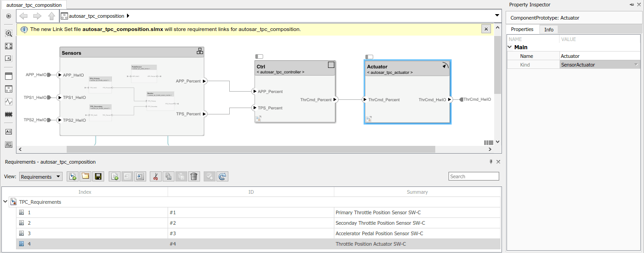Viewport: 644px width, 253px height.
Task: Go up to parent with up arrow
Action: 52,16
